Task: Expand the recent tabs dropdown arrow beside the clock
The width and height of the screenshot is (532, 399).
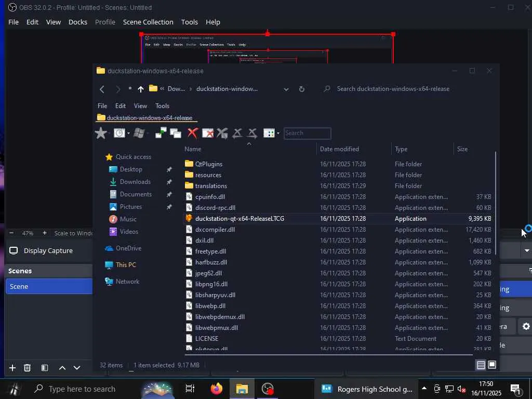Action: [x=128, y=134]
